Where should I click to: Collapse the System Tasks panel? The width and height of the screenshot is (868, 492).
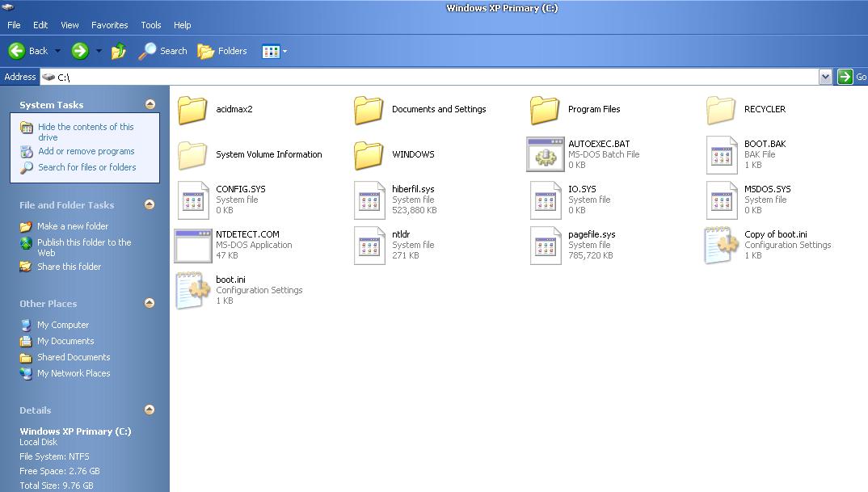(x=150, y=104)
